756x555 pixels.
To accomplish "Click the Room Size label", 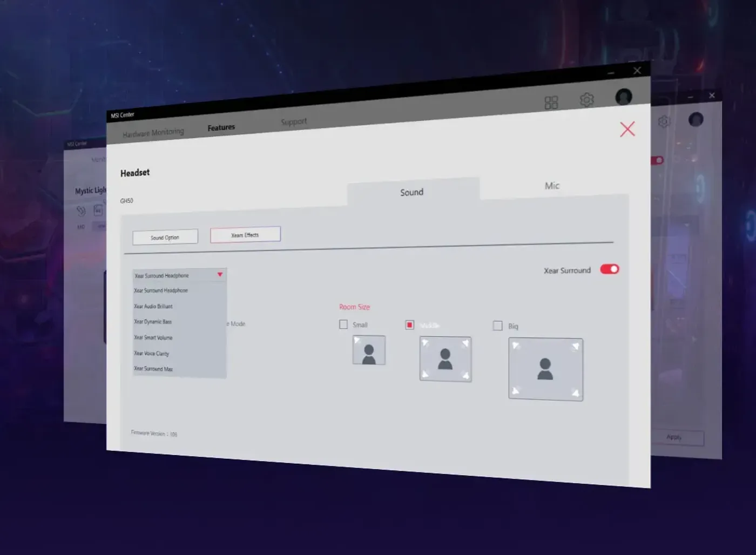I will pos(355,307).
